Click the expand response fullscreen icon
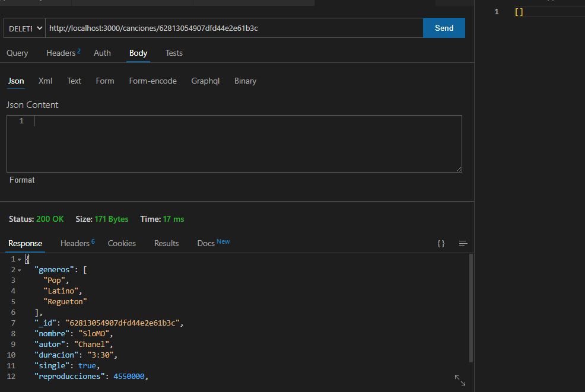Viewport: 585px width, 392px height. 460,381
